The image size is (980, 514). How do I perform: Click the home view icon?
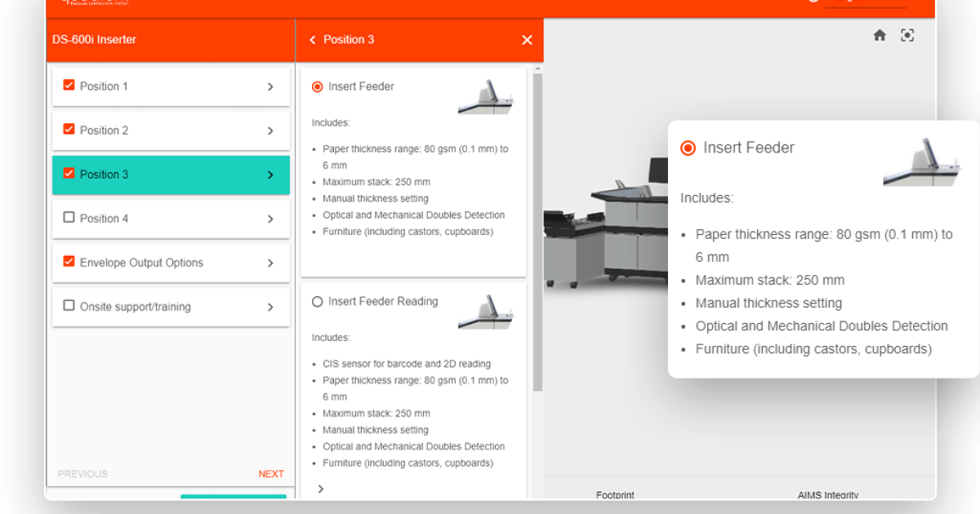[880, 35]
